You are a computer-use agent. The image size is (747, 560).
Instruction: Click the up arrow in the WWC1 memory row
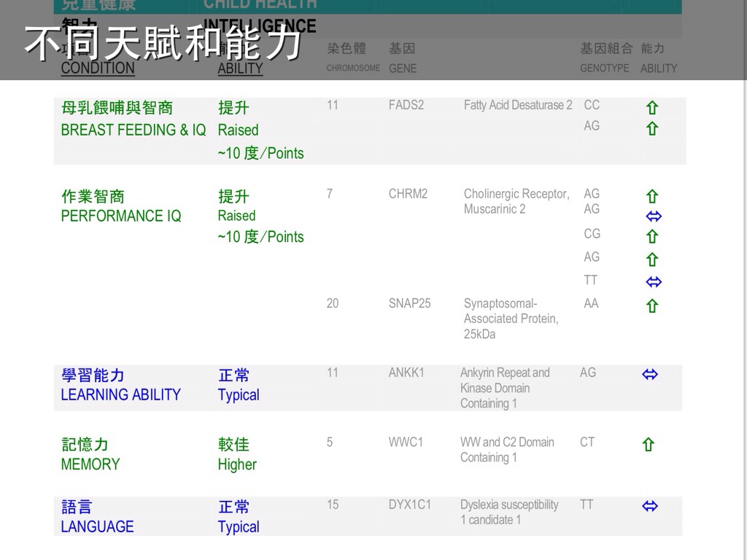648,444
